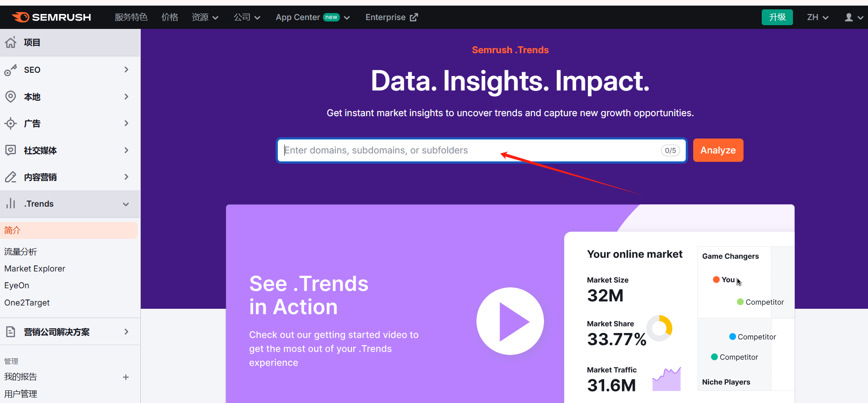Open One2Target in the sidebar

(x=27, y=303)
